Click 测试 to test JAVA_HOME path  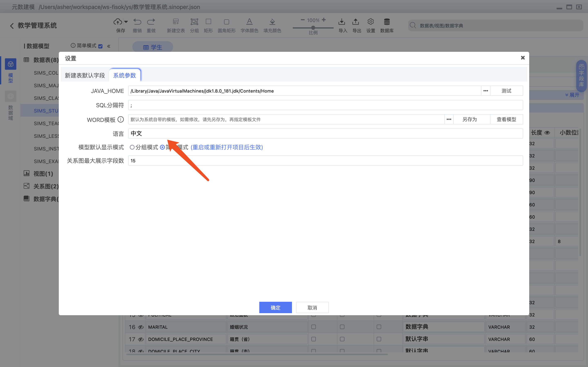pos(506,91)
